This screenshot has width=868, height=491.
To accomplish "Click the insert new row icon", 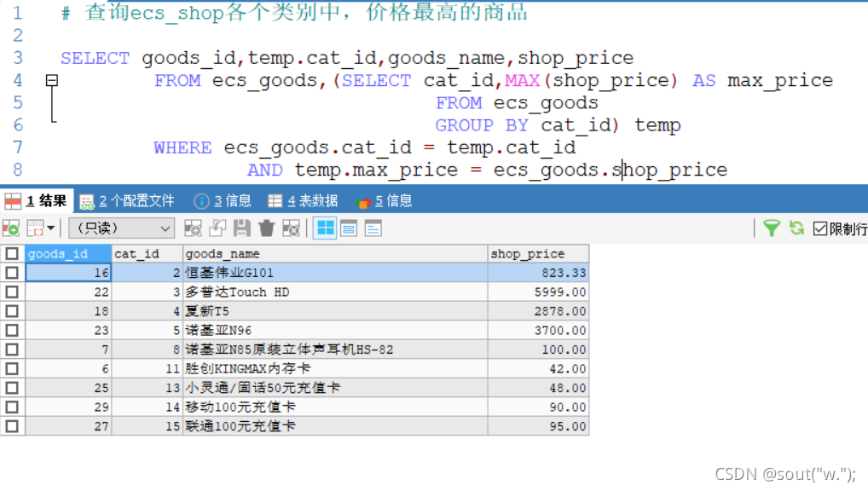I will tap(193, 228).
